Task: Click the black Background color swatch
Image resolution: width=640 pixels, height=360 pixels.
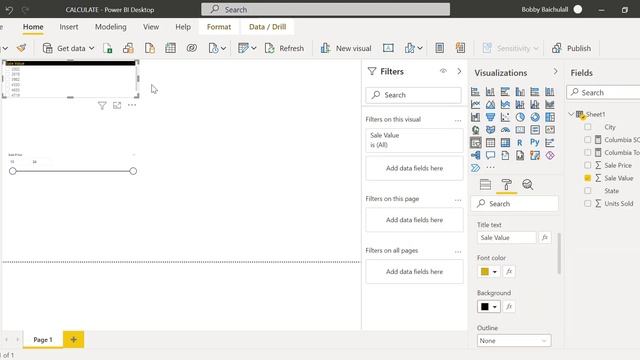Action: (x=484, y=307)
